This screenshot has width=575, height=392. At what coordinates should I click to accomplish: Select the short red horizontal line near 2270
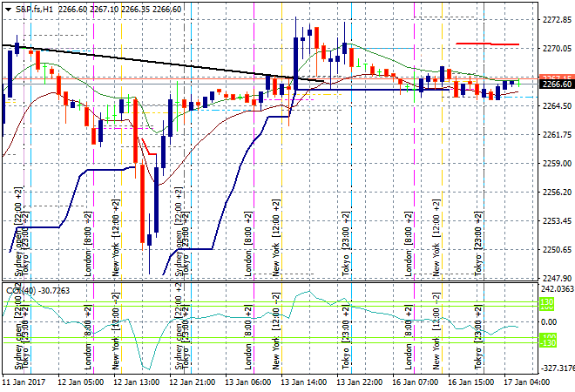pyautogui.click(x=486, y=43)
